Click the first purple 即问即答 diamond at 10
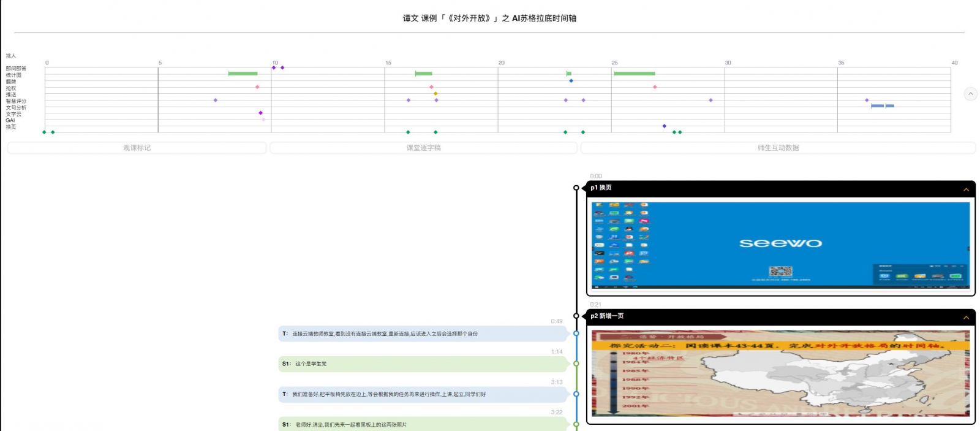 (274, 67)
